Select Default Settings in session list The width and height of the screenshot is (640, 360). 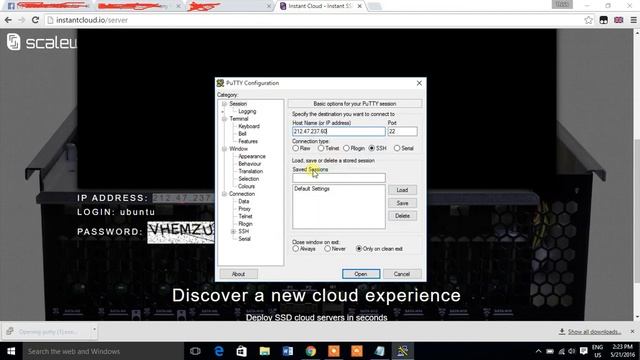(312, 189)
